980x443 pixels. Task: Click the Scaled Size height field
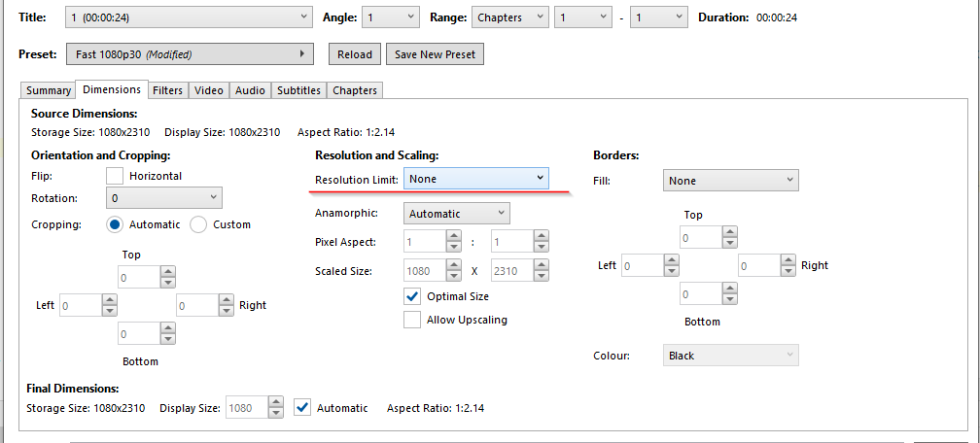[511, 270]
